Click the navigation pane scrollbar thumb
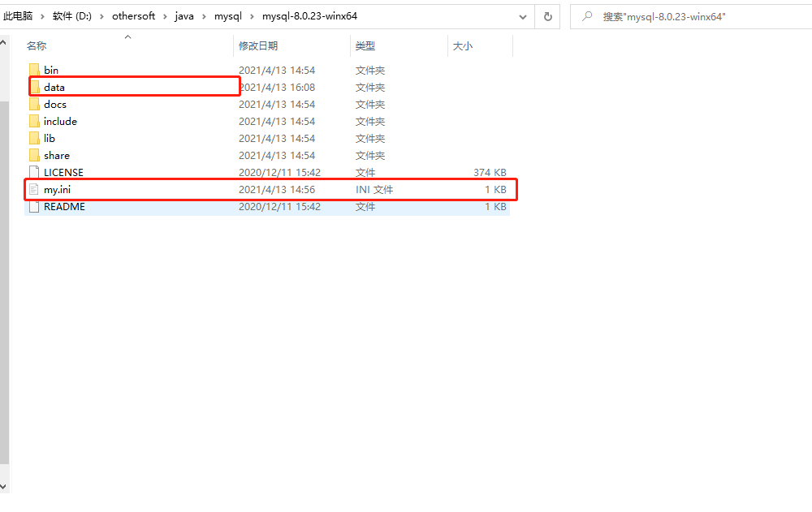This screenshot has height=512, width=812. (4, 282)
